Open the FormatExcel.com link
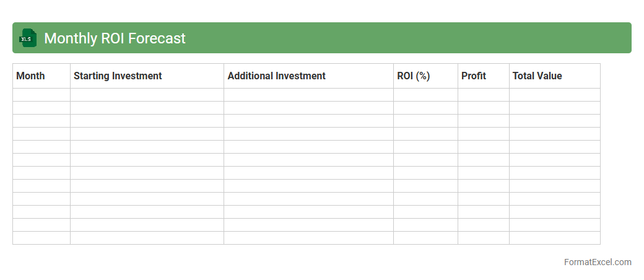 point(598,262)
